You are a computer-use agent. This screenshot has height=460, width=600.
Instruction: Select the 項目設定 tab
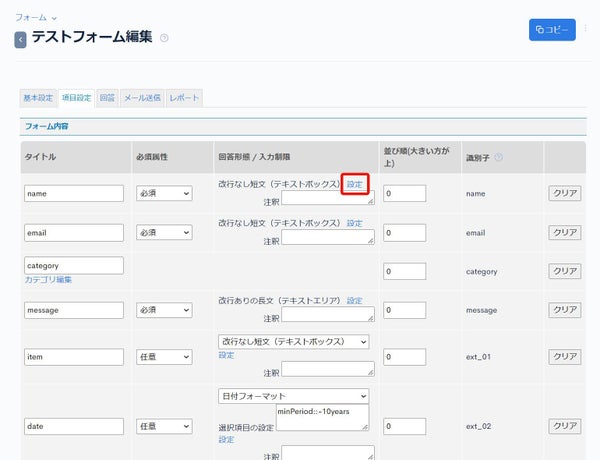77,98
